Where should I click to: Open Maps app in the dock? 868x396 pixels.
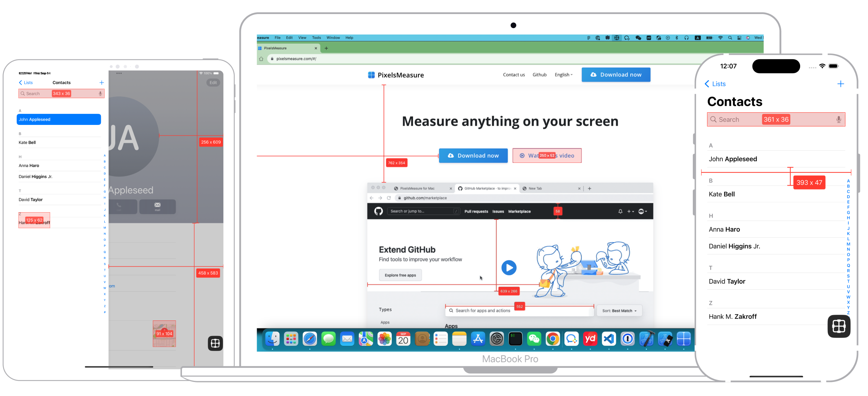[366, 339]
